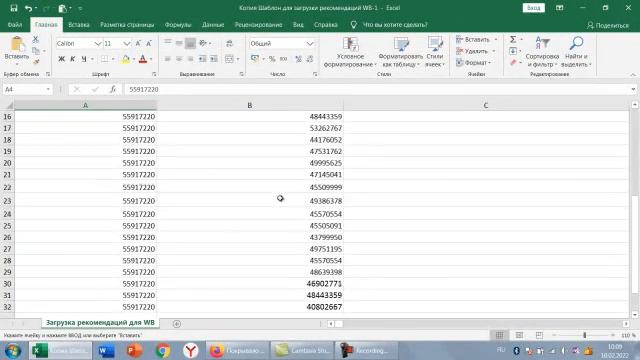Image resolution: width=640 pixels, height=360 pixels.
Task: Open the Format (Формат) cells menu
Action: 473,62
